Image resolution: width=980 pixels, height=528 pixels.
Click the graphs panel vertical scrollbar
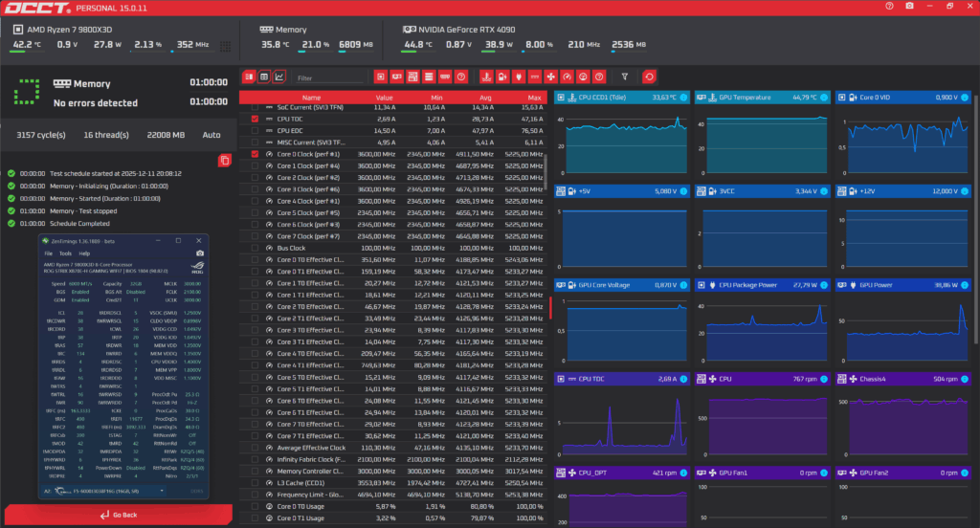click(975, 219)
